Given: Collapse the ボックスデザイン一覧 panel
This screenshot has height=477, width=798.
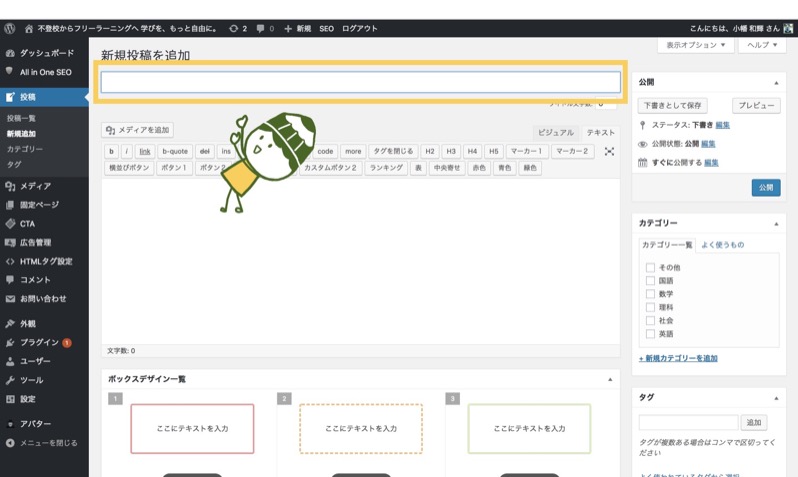Looking at the screenshot, I should (610, 379).
